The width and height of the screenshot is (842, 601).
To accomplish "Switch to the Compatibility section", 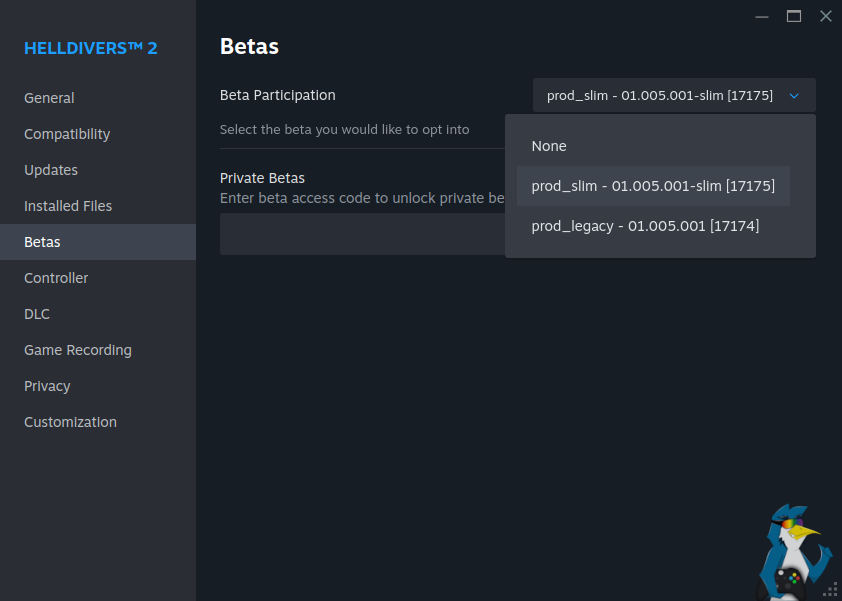I will click(x=67, y=134).
